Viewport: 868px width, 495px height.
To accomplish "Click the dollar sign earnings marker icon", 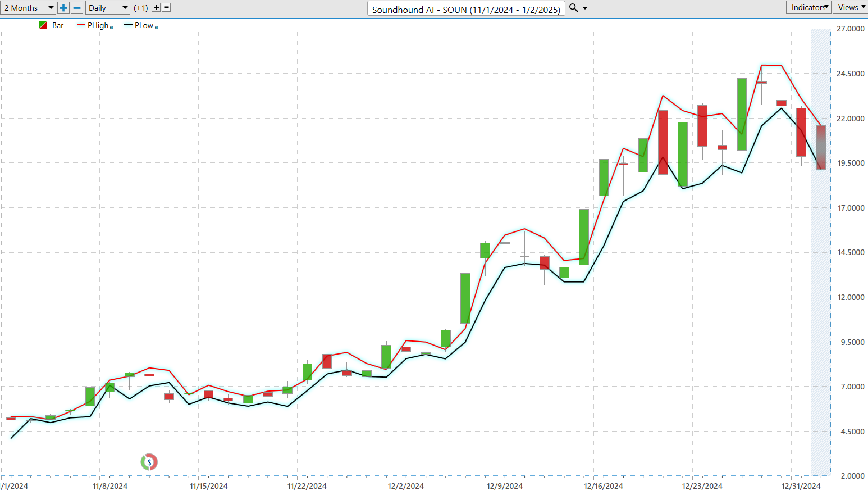I will tap(149, 462).
